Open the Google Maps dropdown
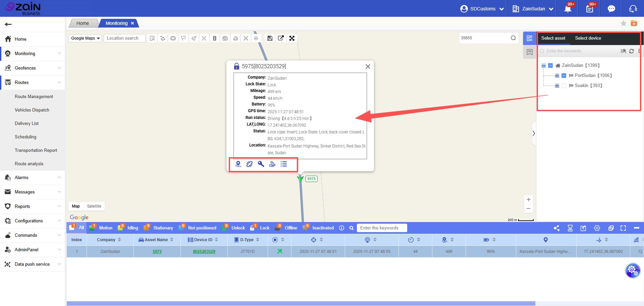Screen dimensions: 644x306 pos(85,38)
